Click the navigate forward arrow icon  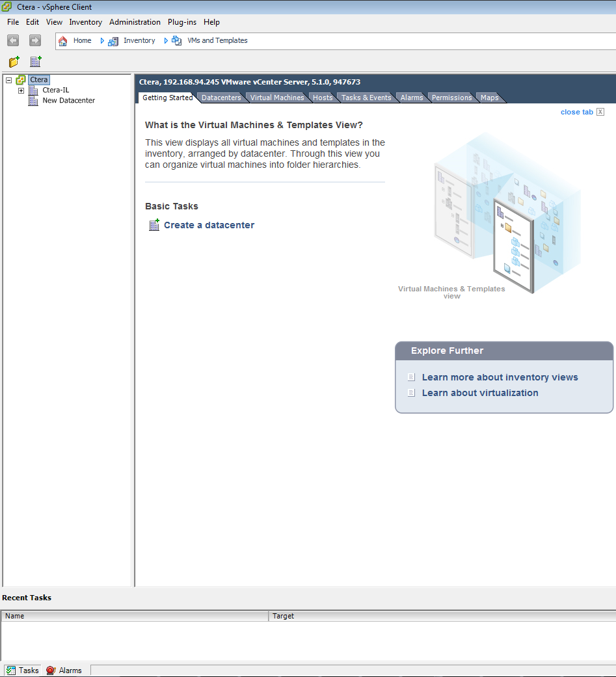[35, 40]
